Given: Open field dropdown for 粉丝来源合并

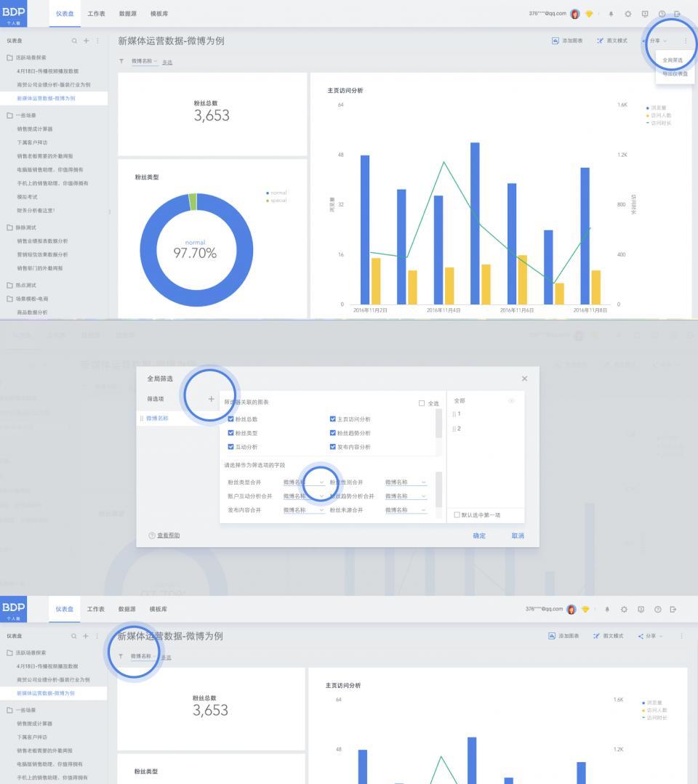Looking at the screenshot, I should (406, 510).
